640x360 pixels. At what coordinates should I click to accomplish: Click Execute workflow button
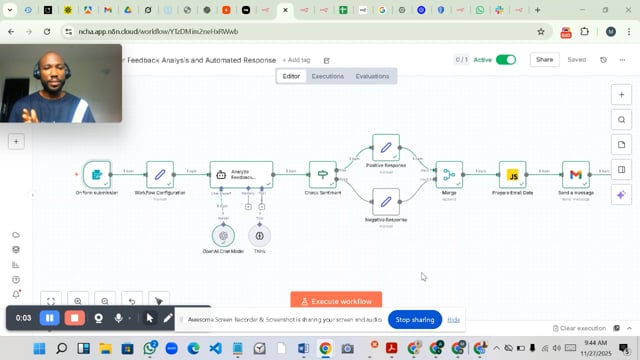[x=336, y=300]
